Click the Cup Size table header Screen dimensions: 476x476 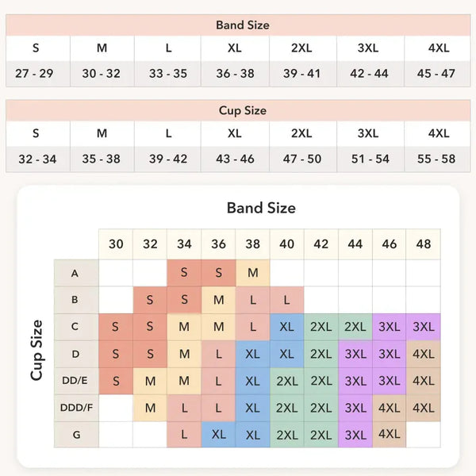(x=238, y=110)
